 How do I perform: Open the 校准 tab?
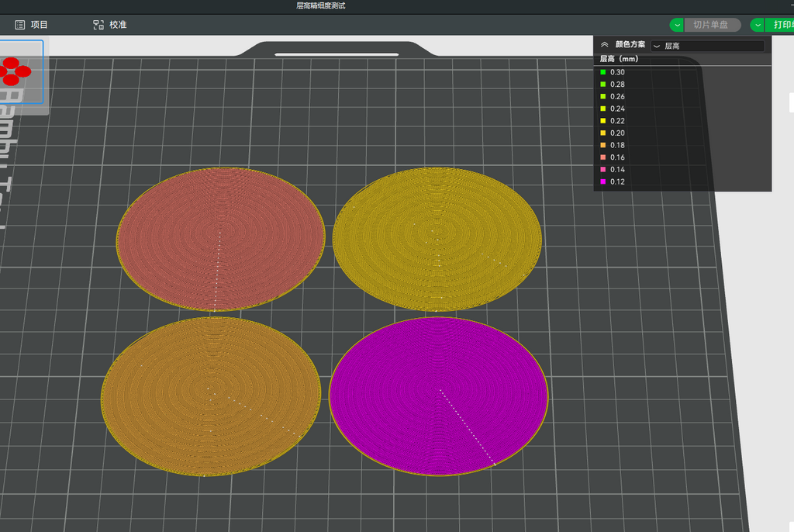pos(110,25)
